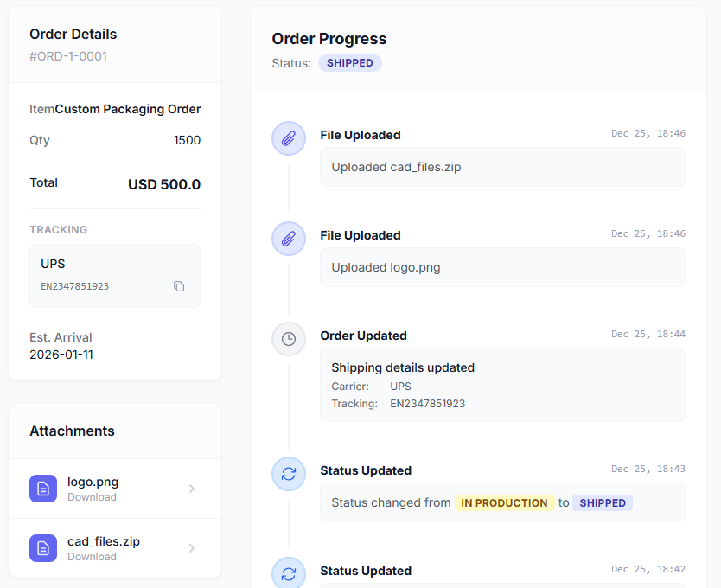Click the Uploaded cad_files.zip event card
721x588 pixels.
501,167
